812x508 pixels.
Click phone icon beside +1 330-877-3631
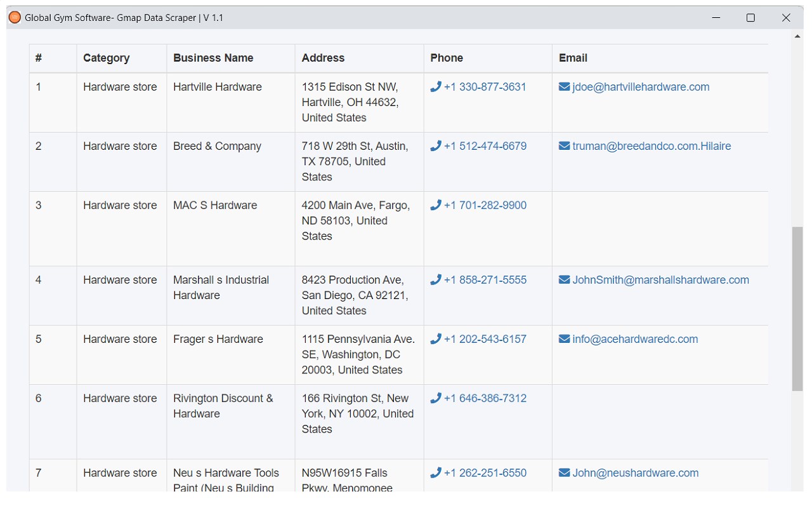click(435, 87)
